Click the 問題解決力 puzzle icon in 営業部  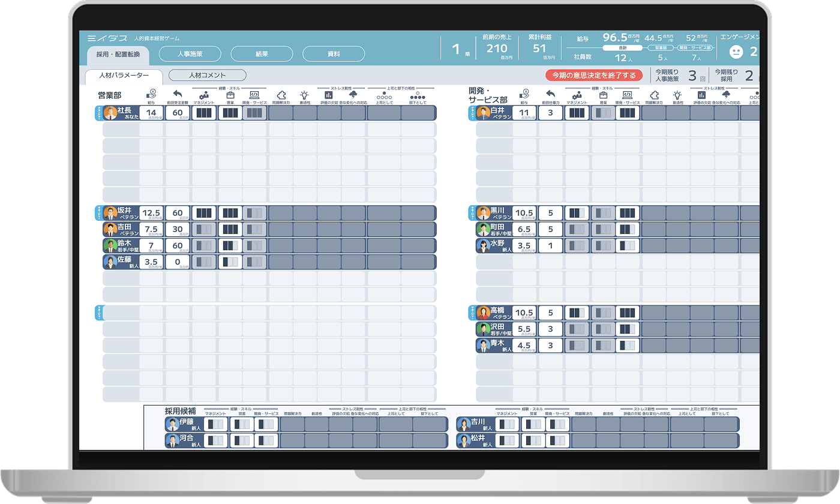(280, 94)
